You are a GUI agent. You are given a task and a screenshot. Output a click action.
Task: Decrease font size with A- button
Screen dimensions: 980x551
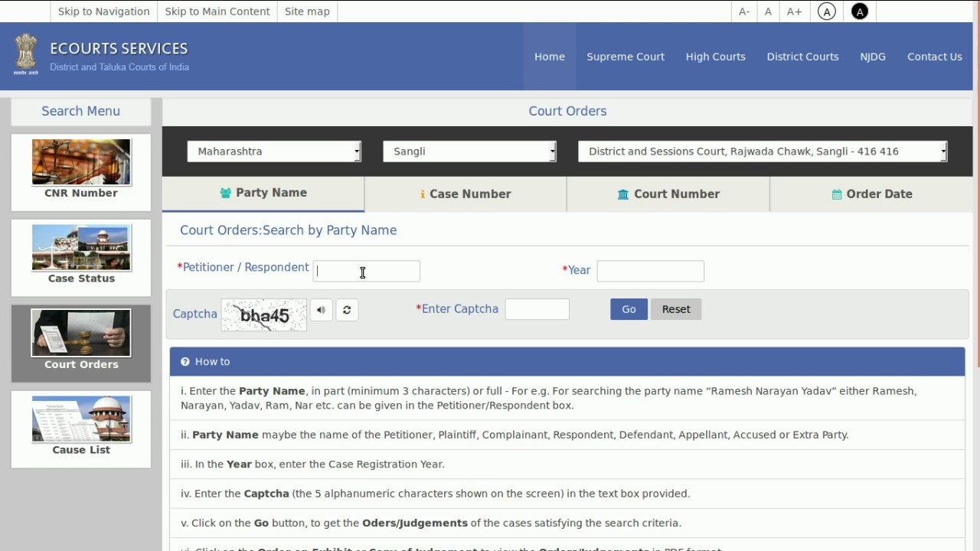click(x=744, y=11)
